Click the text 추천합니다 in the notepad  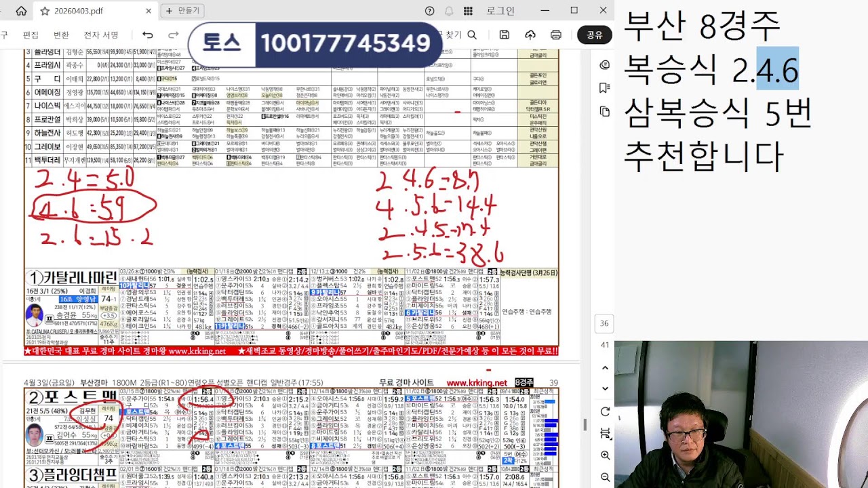tap(704, 156)
